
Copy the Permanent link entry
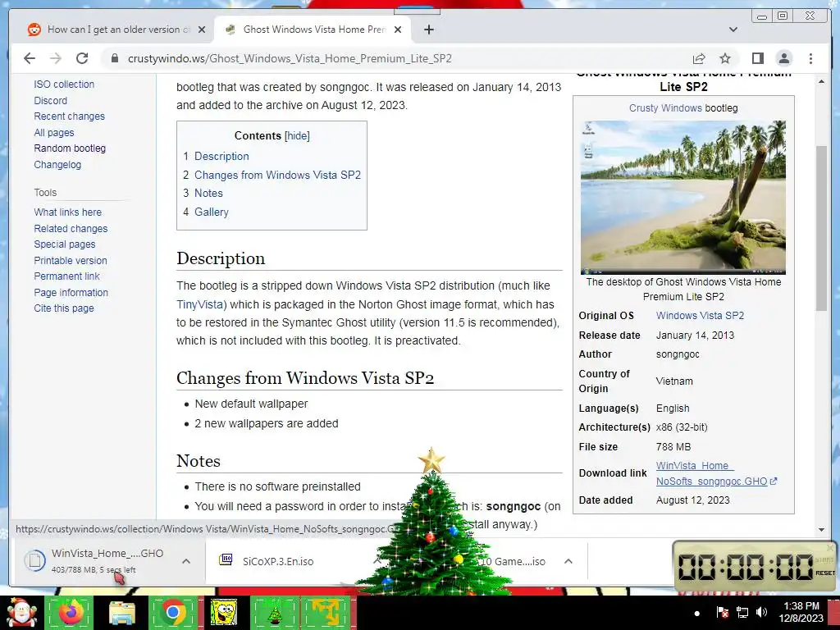coord(66,276)
